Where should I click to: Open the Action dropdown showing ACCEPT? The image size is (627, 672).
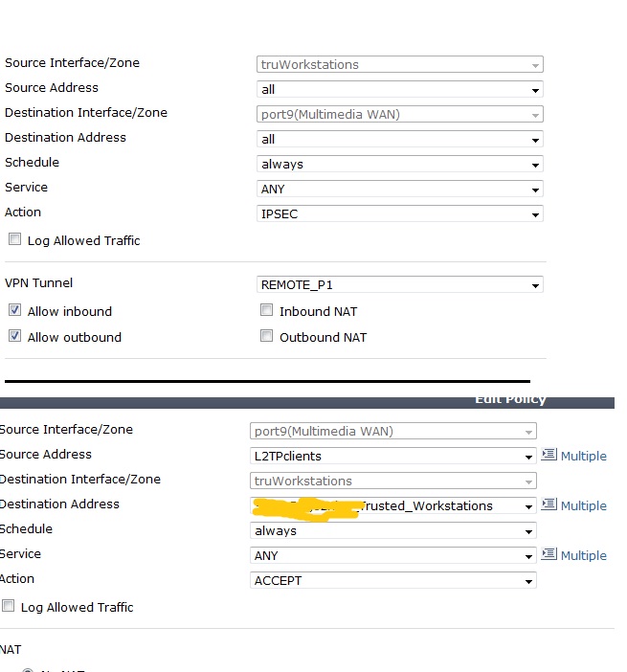[x=392, y=580]
